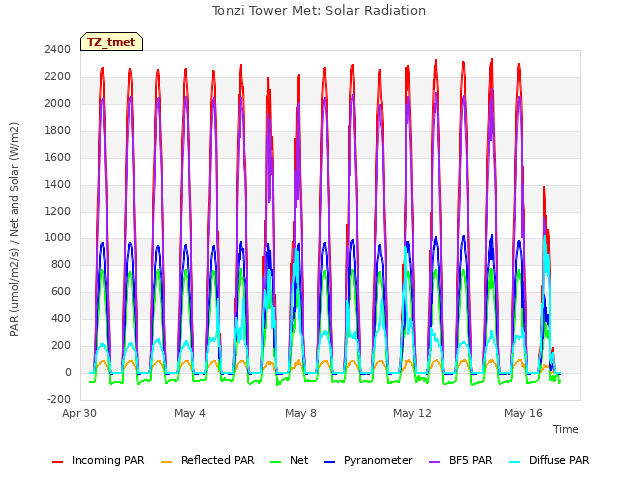Click the 1200 y-axis tick label
The width and height of the screenshot is (640, 480).
[x=58, y=211]
